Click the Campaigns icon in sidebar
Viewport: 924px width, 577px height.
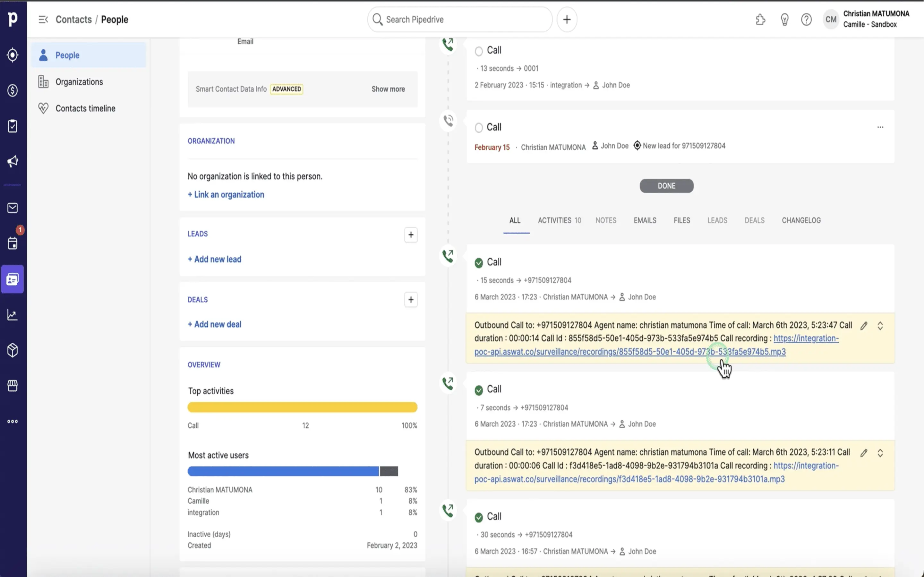pyautogui.click(x=13, y=162)
